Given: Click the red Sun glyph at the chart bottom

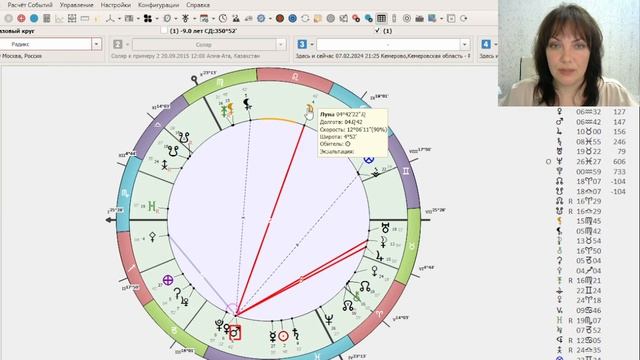Looking at the screenshot, I should pyautogui.click(x=284, y=336).
